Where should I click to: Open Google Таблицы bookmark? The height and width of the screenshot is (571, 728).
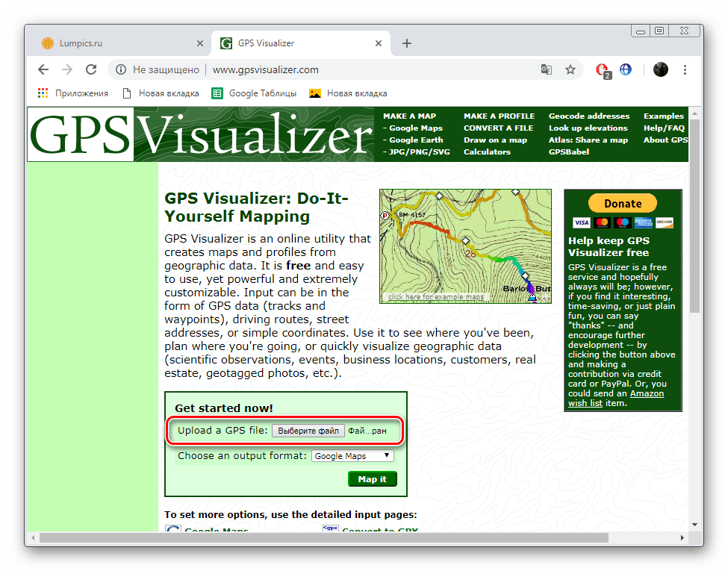point(254,93)
